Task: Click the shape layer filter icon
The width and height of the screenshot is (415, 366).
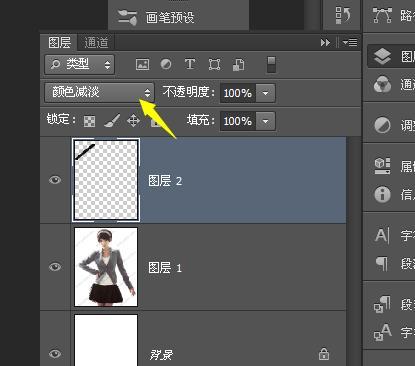Action: 214,64
